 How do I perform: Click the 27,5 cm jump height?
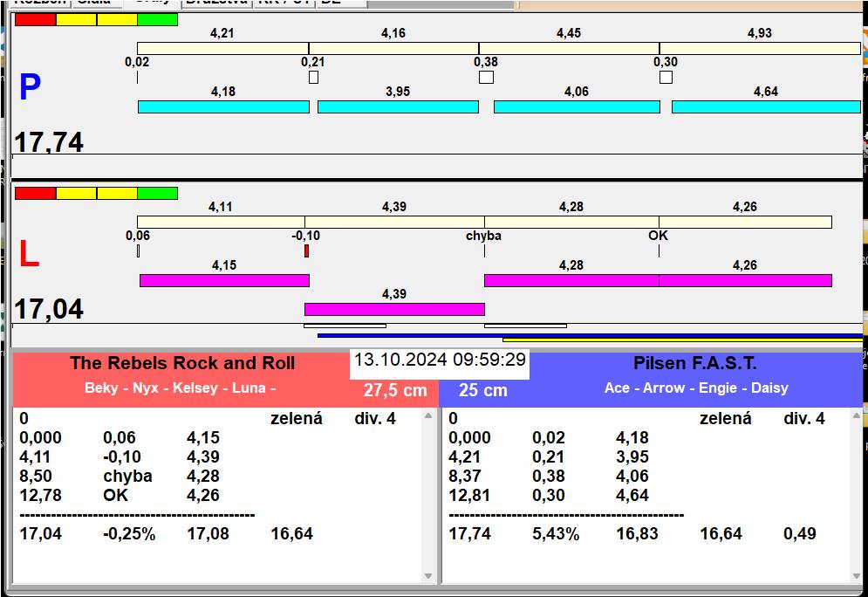pos(395,390)
